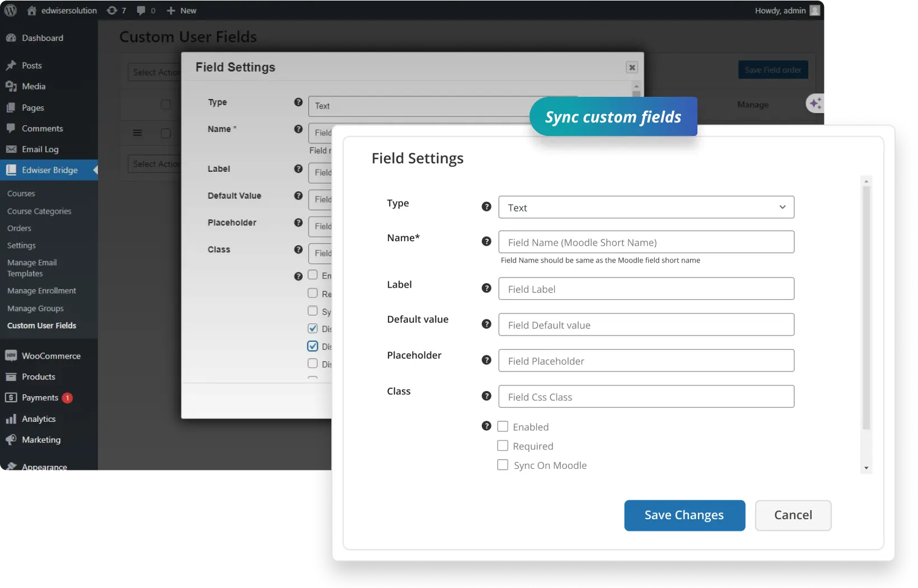
Task: Click the Marketing megaphone icon
Action: [x=12, y=440]
